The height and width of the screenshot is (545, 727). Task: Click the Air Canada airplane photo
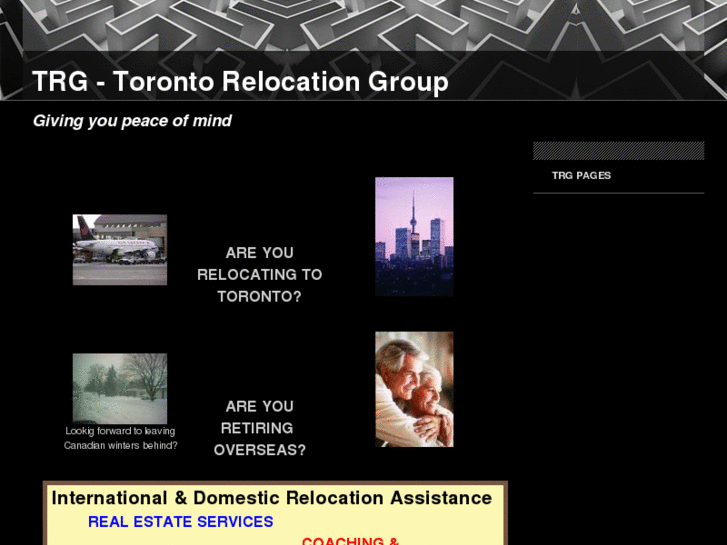coord(120,250)
